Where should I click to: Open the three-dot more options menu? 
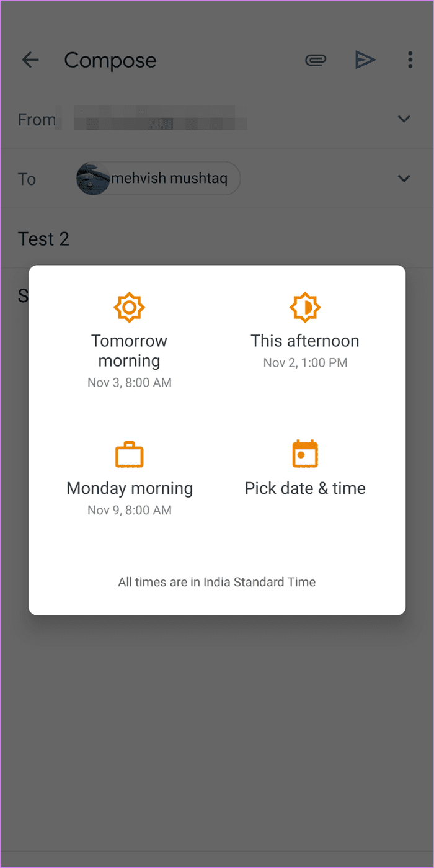(x=410, y=60)
